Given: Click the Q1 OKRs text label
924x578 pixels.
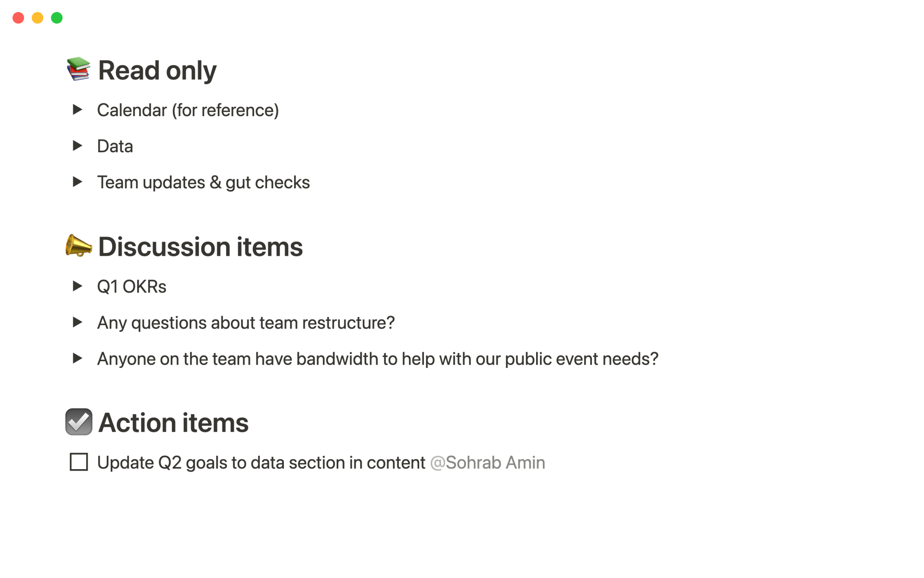Looking at the screenshot, I should pos(131,286).
